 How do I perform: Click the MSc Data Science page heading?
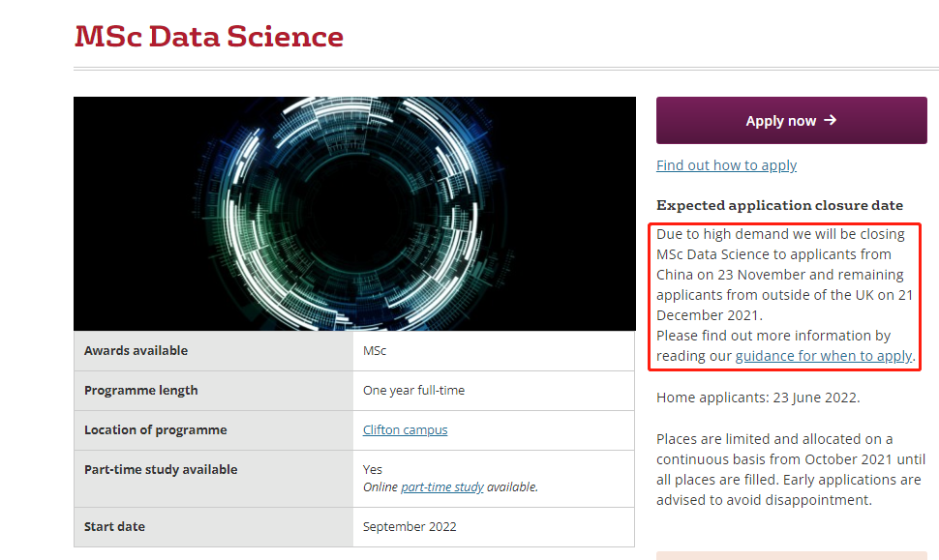pos(209,37)
